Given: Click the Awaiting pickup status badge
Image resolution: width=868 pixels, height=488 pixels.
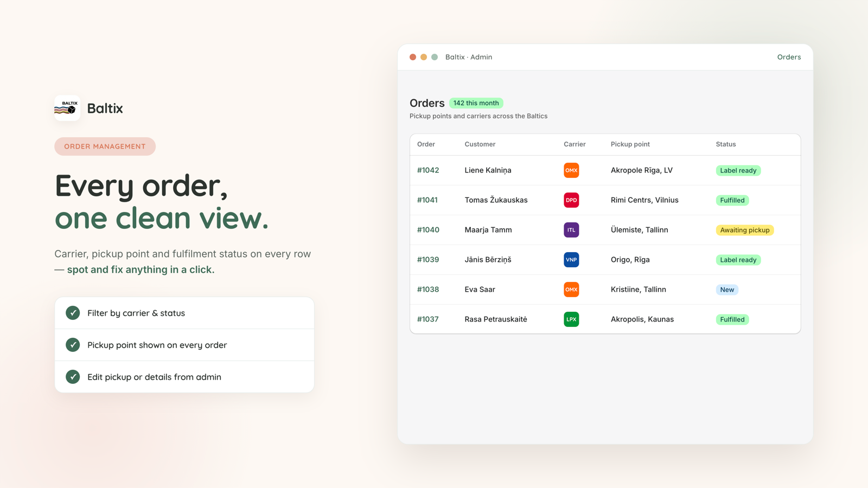Looking at the screenshot, I should (x=745, y=230).
